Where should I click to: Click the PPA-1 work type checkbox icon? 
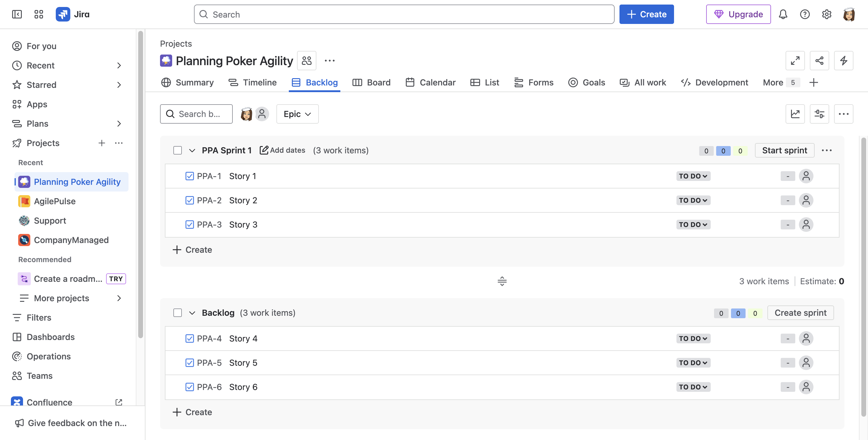pos(189,176)
